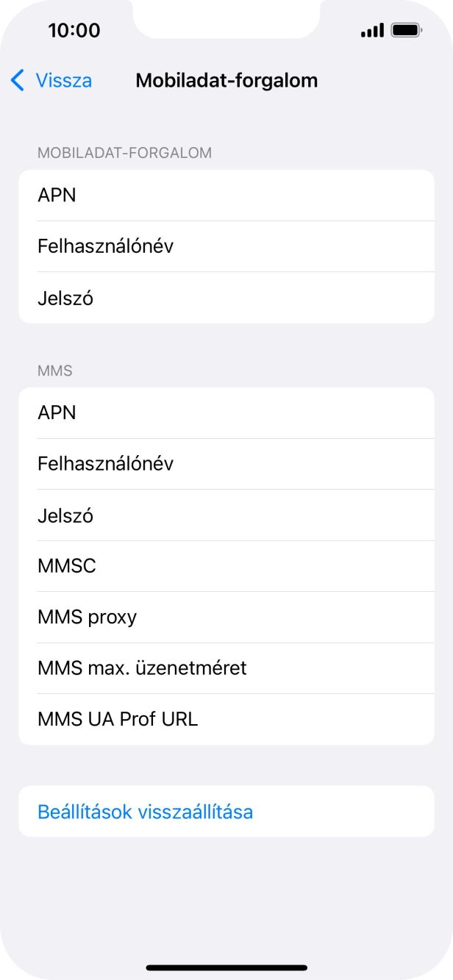Screen dimensions: 453x980
Task: Tap the Vissza back link
Action: [x=63, y=79]
